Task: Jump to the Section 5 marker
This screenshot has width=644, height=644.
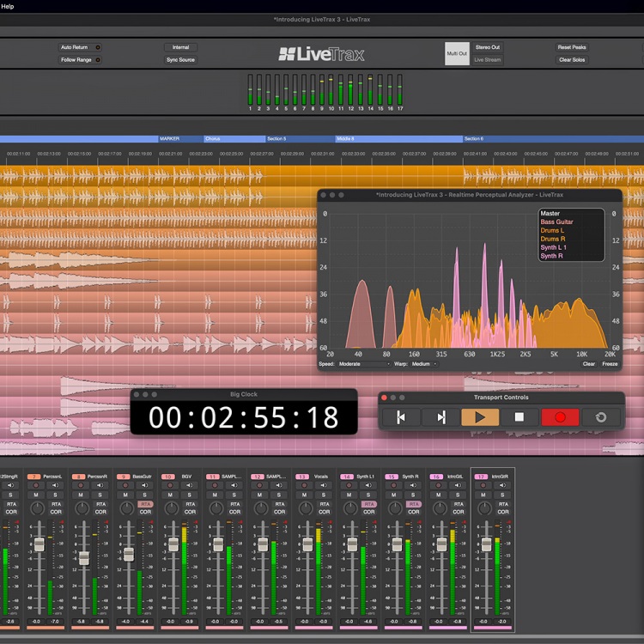Action: point(301,139)
